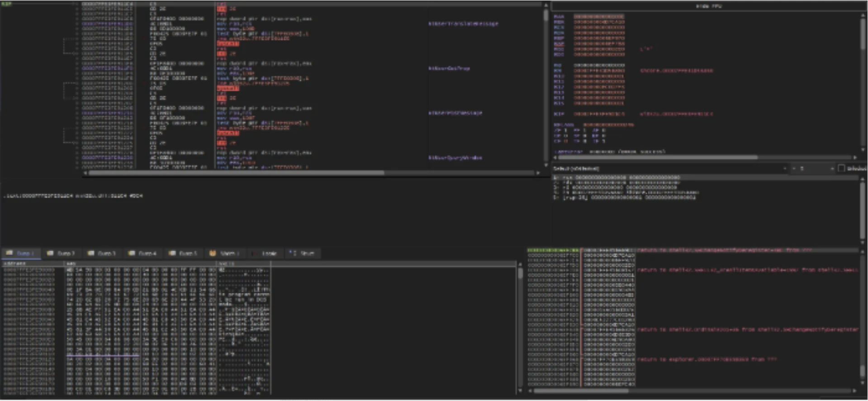Click the Hide FPU button
The image size is (868, 401).
(709, 6)
